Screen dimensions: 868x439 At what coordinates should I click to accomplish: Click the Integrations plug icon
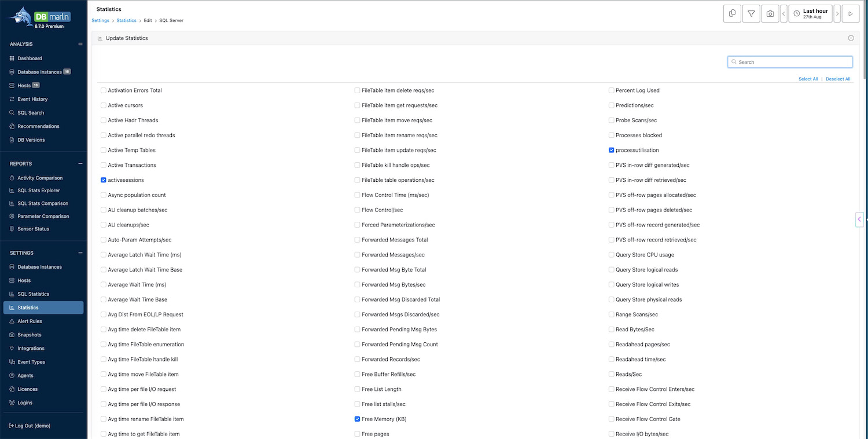(12, 349)
